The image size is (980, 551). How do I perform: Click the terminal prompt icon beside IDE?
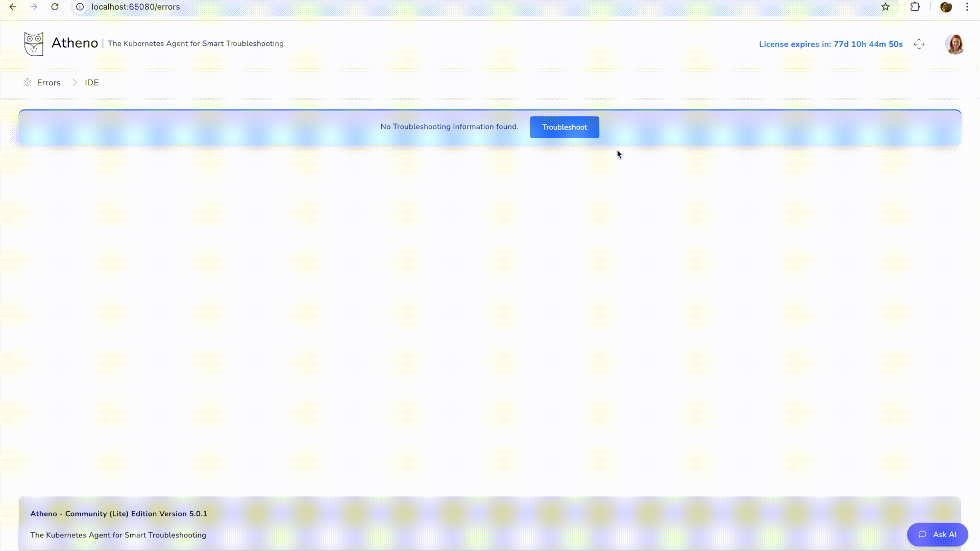tap(77, 83)
